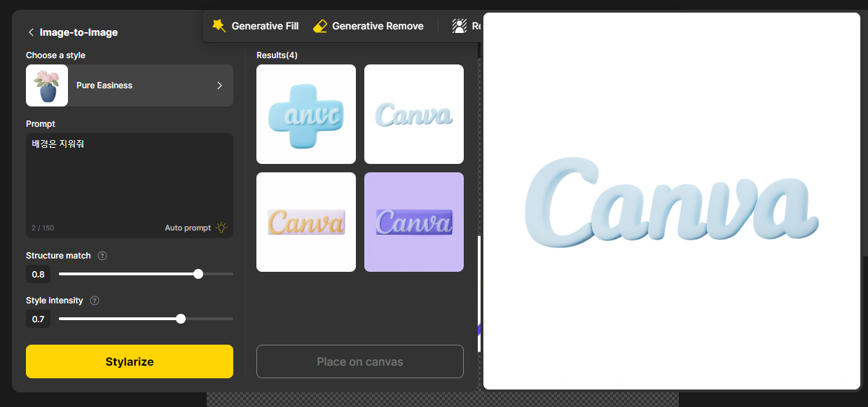This screenshot has height=407, width=868.
Task: Click the Prompt label
Action: (x=41, y=124)
